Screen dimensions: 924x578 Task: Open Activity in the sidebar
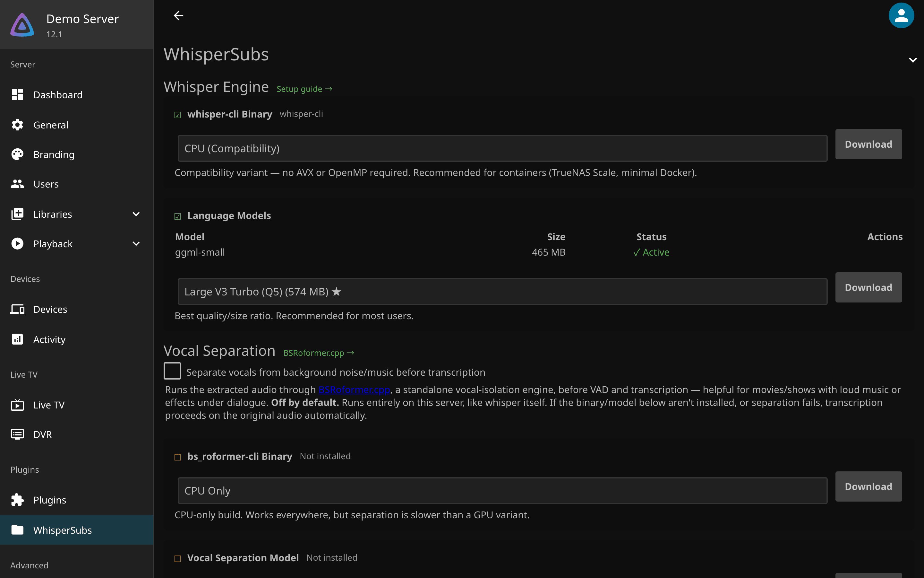pos(77,339)
